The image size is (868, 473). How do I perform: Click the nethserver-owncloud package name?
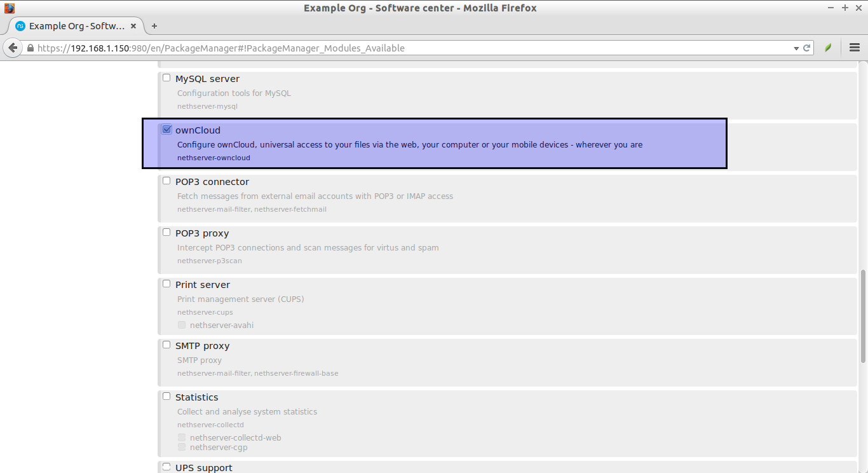[214, 158]
